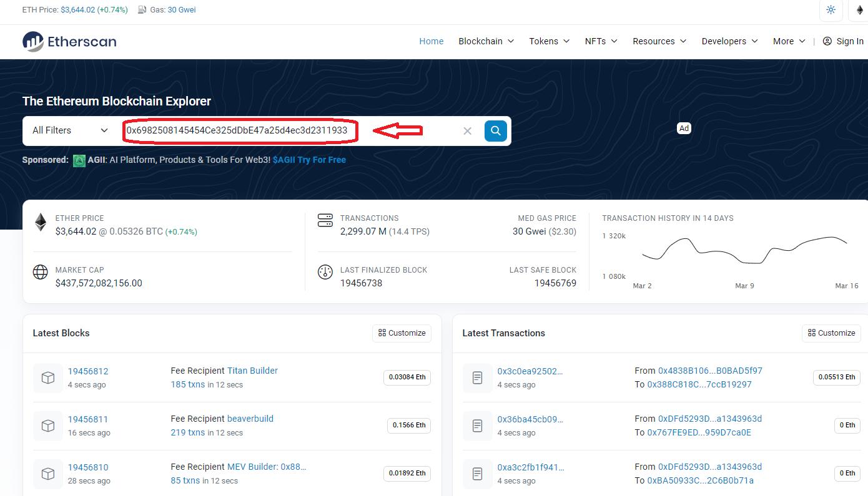Expand the Resources menu
868x496 pixels.
(659, 41)
